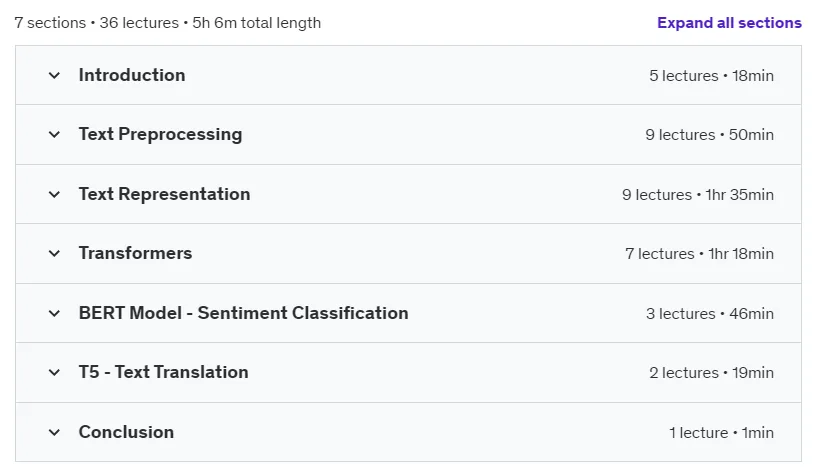The height and width of the screenshot is (467, 817).
Task: Open the Introduction section title
Action: click(x=132, y=75)
